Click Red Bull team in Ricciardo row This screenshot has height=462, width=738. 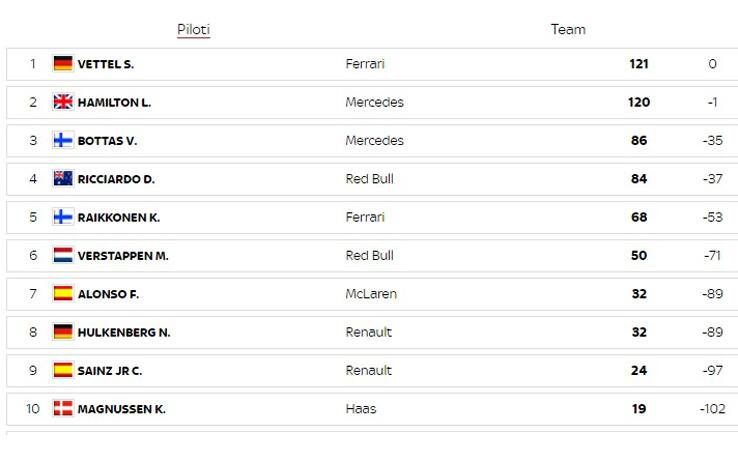[x=369, y=179]
